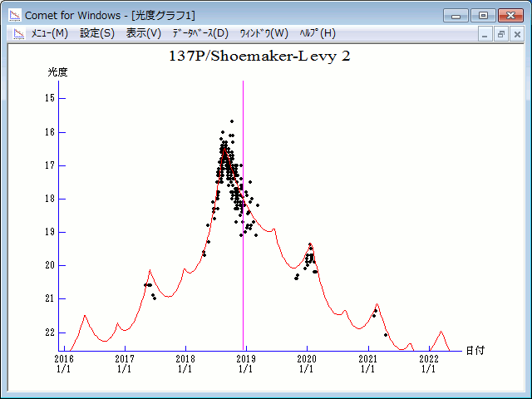Screen dimensions: 532x399
Task: Click the 2019 1/1 date axis label
Action: point(245,363)
